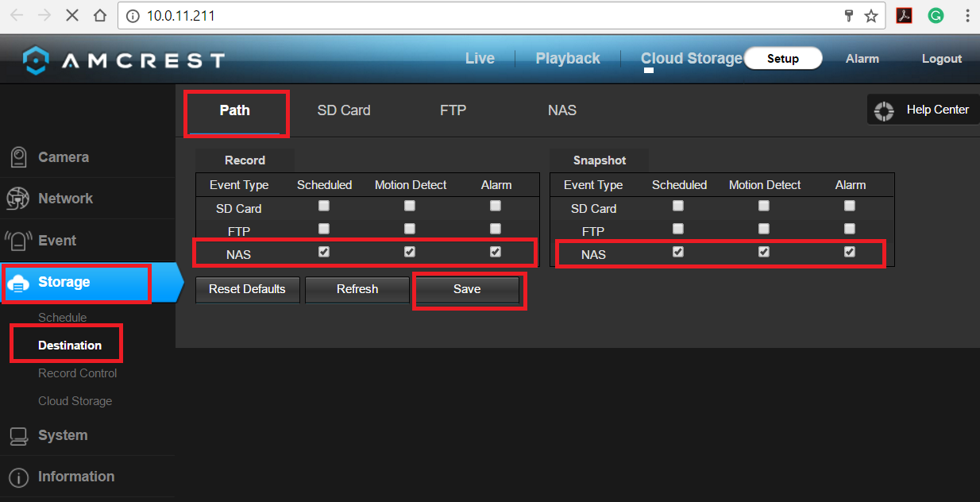Open the Event alarm icon in sidebar
Viewport: 980px width, 502px height.
(18, 241)
